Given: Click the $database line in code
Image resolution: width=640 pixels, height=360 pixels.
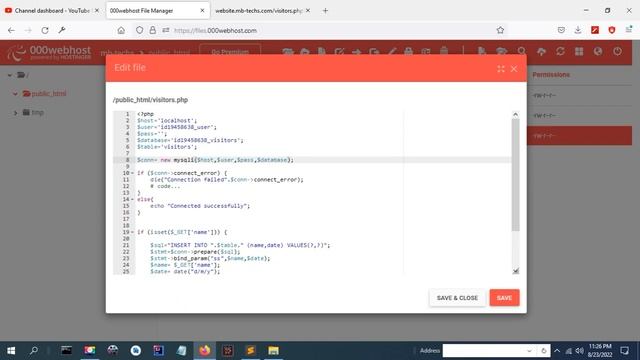Looking at the screenshot, I should pyautogui.click(x=190, y=140).
